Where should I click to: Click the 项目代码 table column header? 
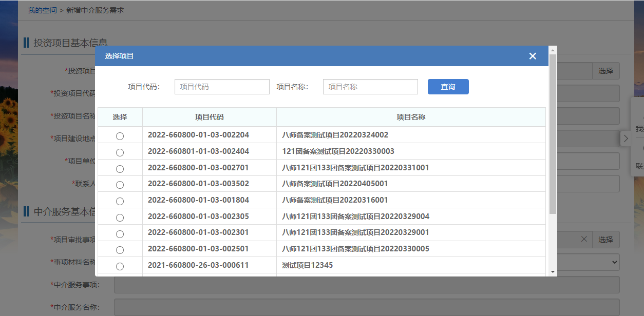(x=209, y=117)
